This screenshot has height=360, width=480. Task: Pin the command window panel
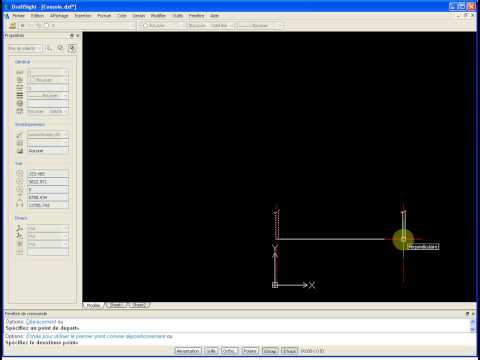click(467, 314)
